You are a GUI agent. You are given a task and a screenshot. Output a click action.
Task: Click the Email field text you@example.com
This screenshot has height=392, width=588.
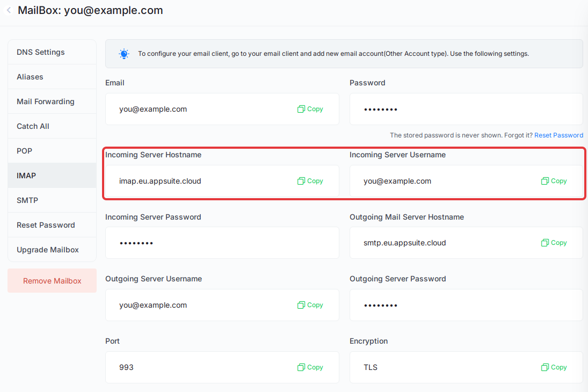153,110
